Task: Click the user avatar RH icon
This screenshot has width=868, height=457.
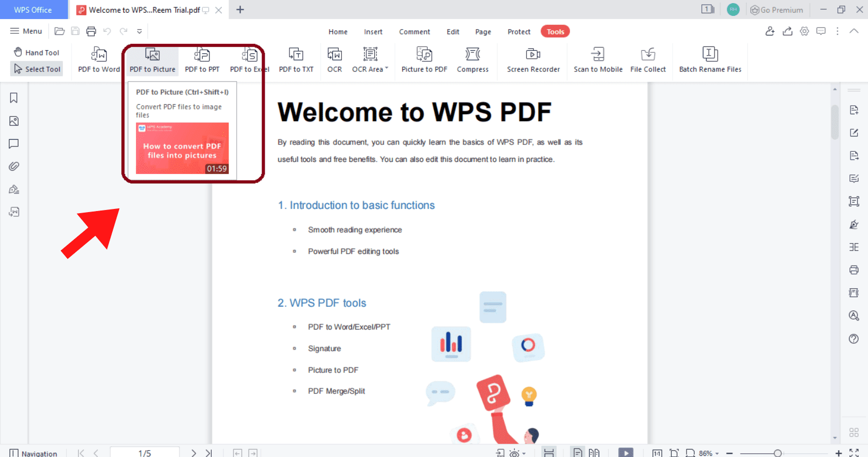Action: 733,10
